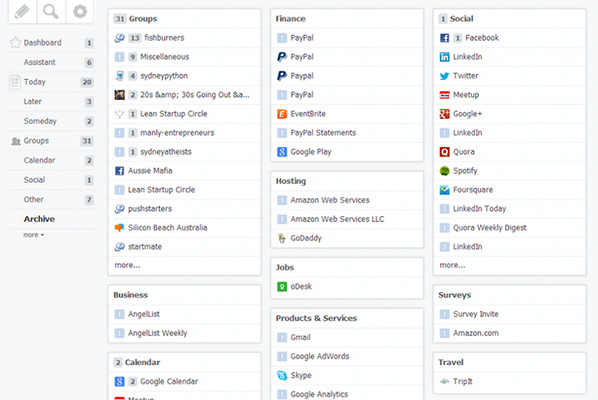Click the Foursquare icon
The width and height of the screenshot is (598, 400).
click(444, 190)
